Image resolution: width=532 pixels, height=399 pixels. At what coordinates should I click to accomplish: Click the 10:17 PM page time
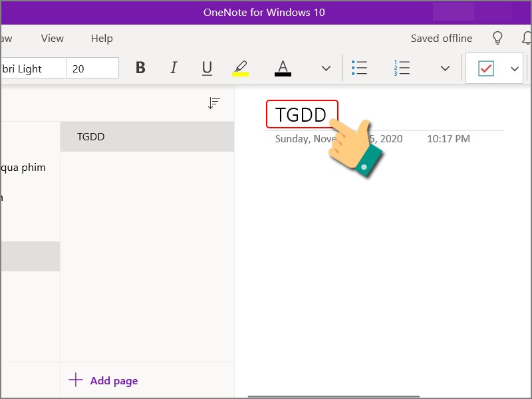point(448,139)
